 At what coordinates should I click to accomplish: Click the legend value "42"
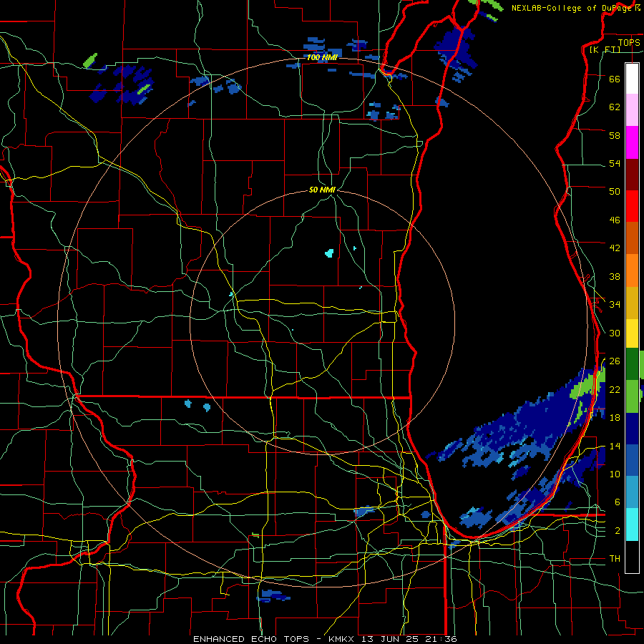(615, 248)
